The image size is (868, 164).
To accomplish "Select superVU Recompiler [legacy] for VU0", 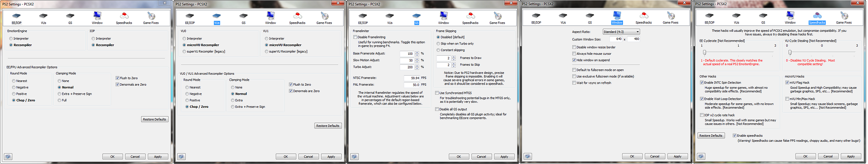I will (204, 51).
